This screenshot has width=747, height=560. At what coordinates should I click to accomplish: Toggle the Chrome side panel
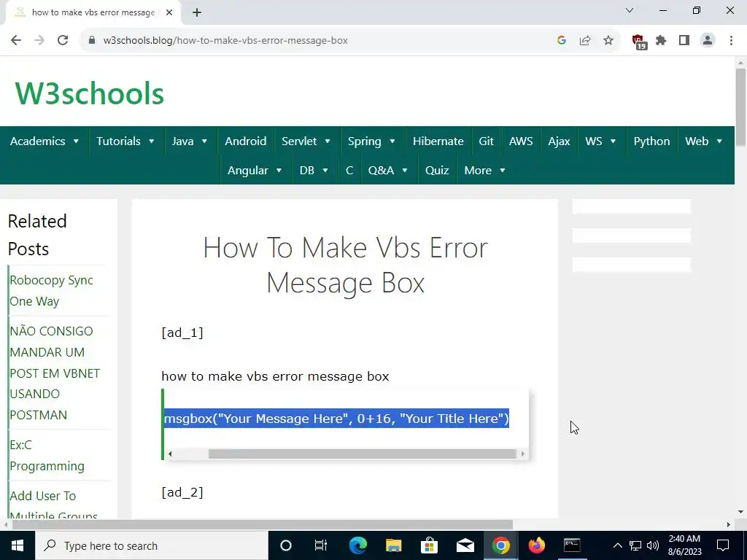(684, 41)
